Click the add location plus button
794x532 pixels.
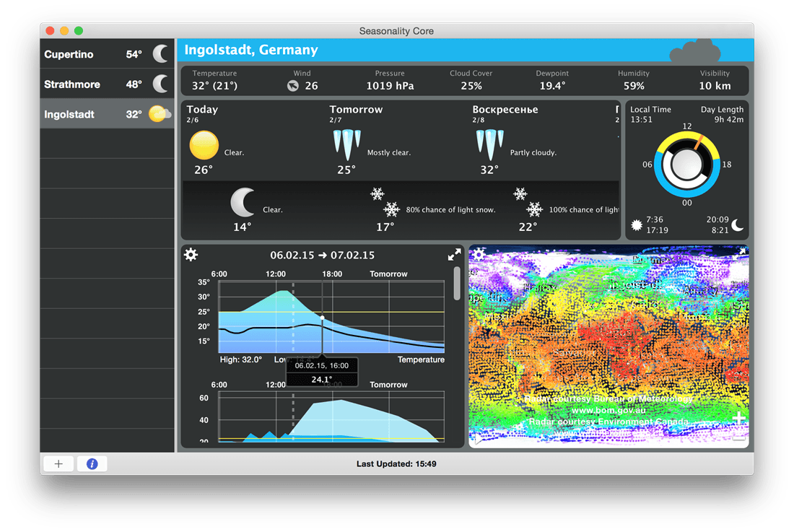(x=58, y=463)
